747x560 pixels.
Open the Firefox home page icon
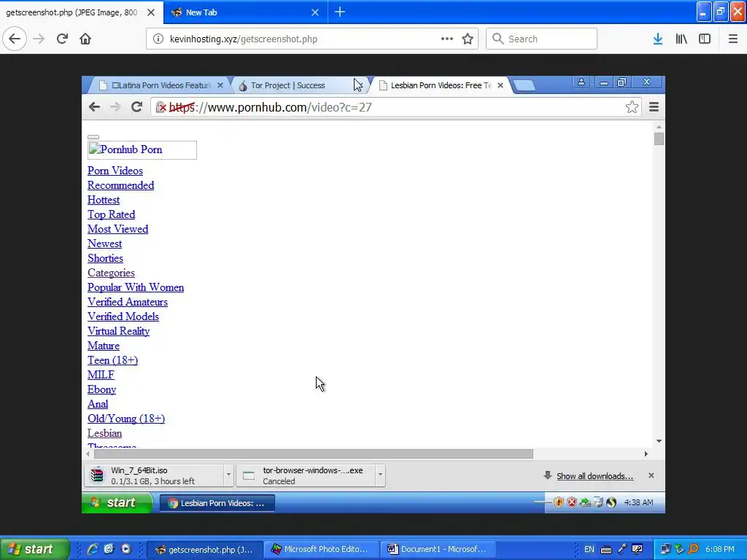pyautogui.click(x=85, y=39)
